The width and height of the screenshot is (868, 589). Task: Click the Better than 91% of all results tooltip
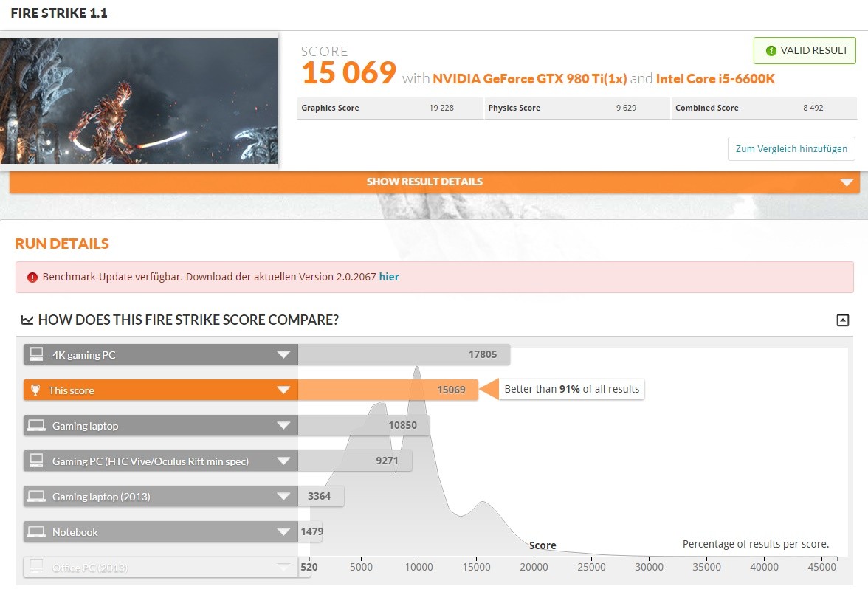(571, 389)
